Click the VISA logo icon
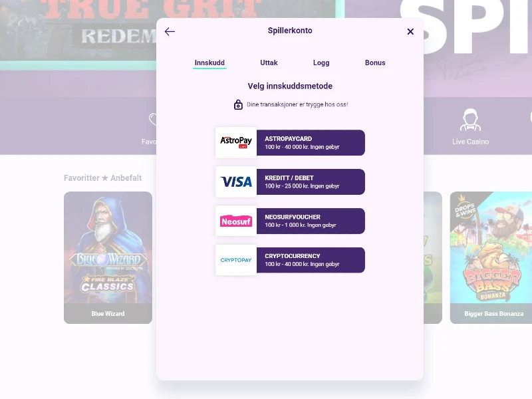Viewport: 532px width, 399px height. point(236,182)
